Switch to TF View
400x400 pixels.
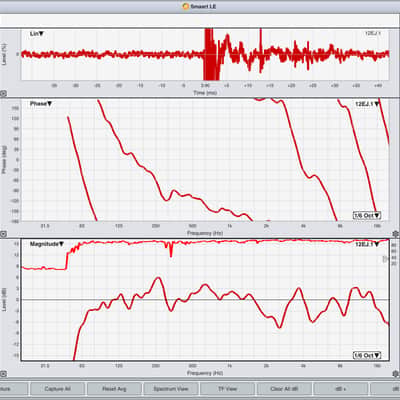click(x=227, y=389)
